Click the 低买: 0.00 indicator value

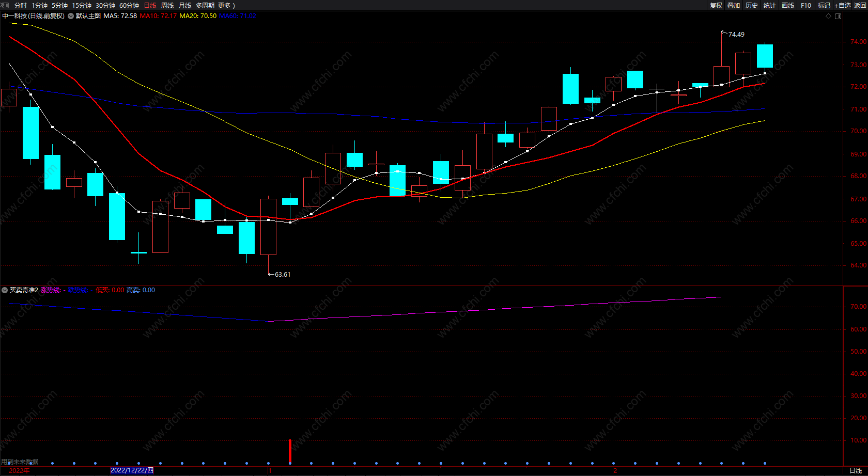point(110,290)
